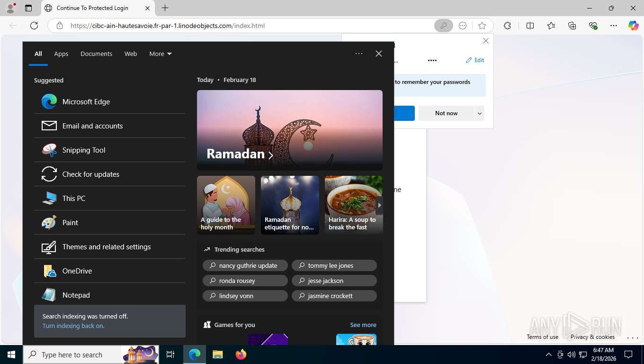Launch Notepad from suggestions

click(109, 295)
